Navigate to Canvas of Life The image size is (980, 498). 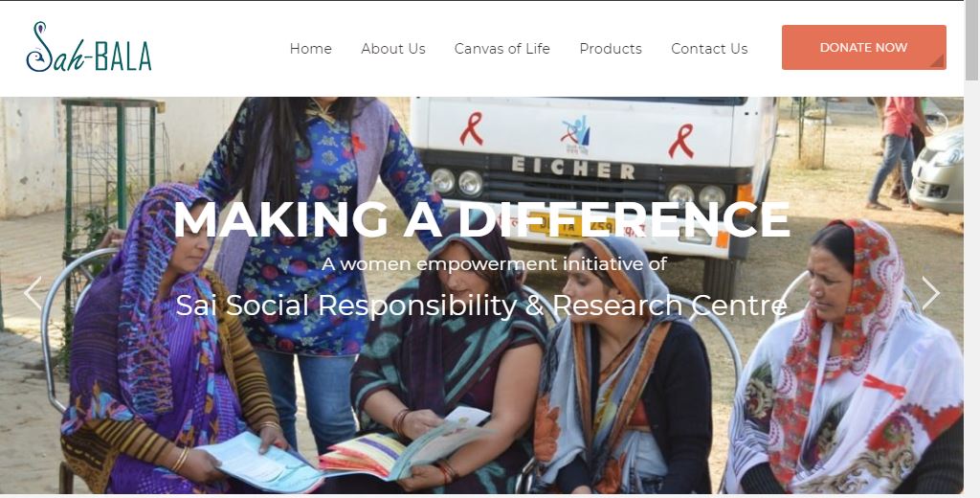pyautogui.click(x=501, y=49)
